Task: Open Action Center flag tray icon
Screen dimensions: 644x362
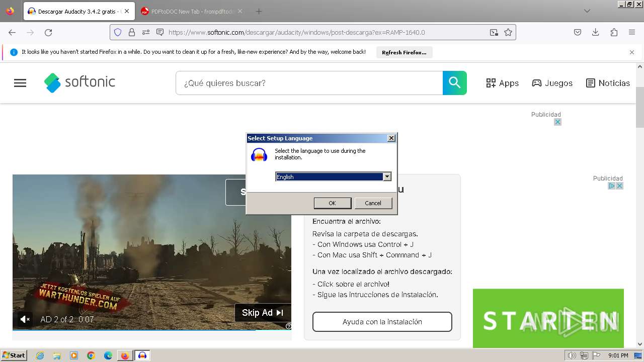Action: (597, 355)
